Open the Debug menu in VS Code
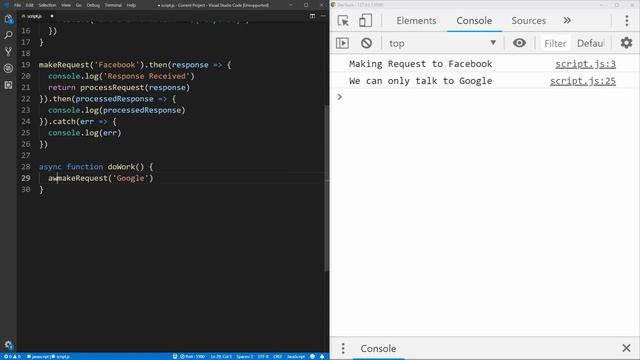This screenshot has height=360, width=640. click(93, 5)
